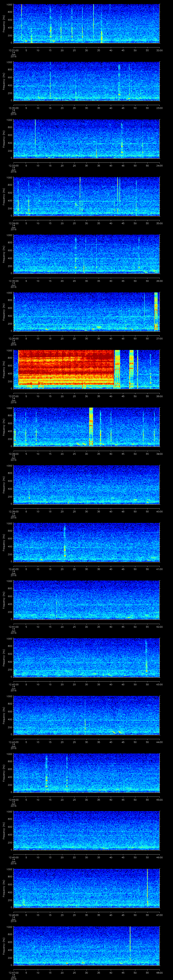Image resolution: width=173 pixels, height=980 pixels.
Task: Select the 12:41:00 time axis label
Action: pos(14,627)
